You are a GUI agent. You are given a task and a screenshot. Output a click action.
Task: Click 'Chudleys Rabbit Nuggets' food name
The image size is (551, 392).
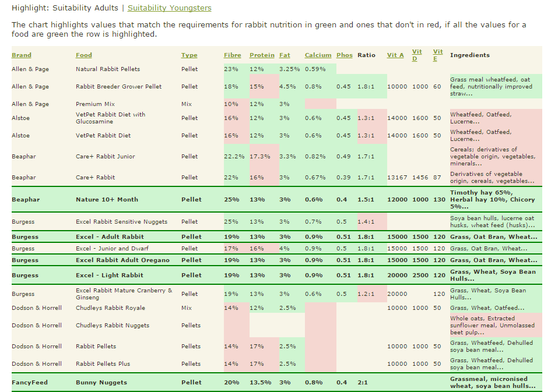113,326
